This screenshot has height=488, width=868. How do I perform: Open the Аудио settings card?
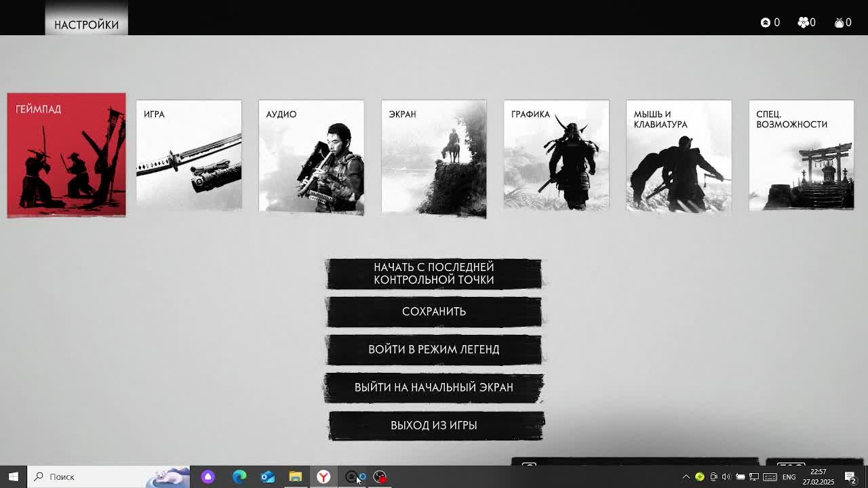[x=311, y=157]
